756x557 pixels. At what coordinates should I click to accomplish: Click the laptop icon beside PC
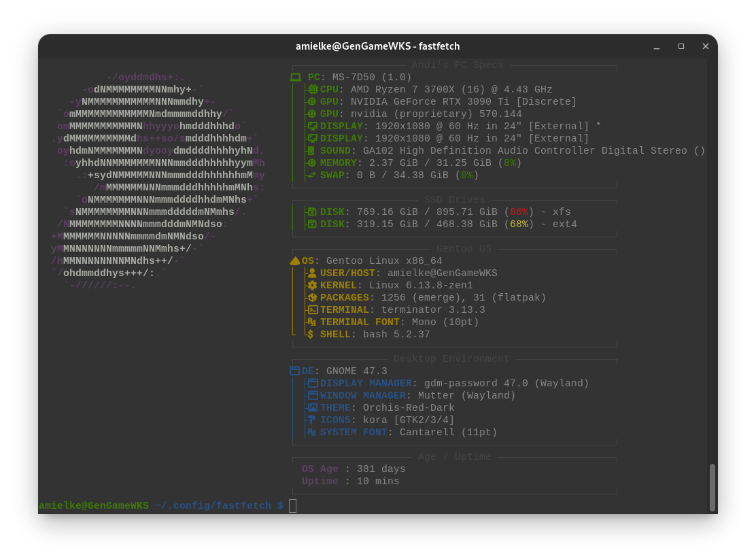[296, 78]
